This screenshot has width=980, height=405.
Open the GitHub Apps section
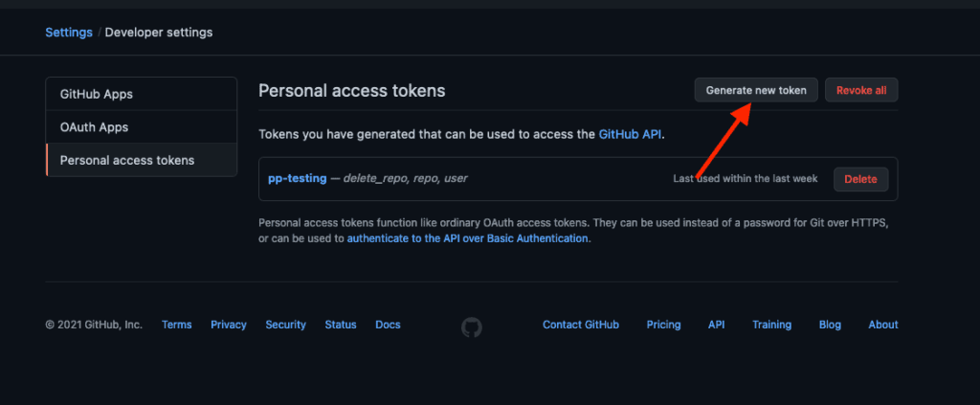click(142, 94)
